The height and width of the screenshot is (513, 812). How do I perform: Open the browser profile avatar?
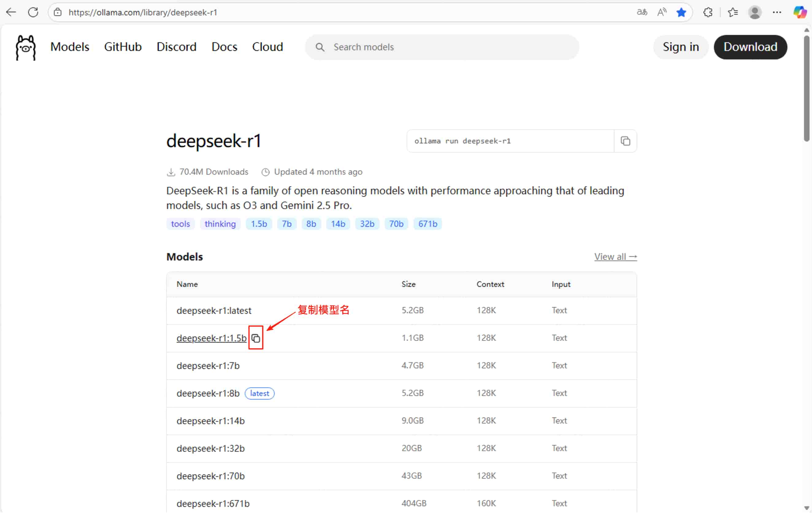click(x=755, y=13)
